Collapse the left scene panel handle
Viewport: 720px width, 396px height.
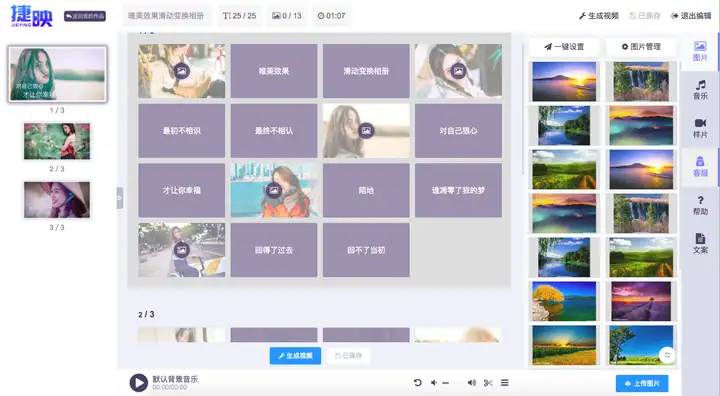tap(120, 198)
